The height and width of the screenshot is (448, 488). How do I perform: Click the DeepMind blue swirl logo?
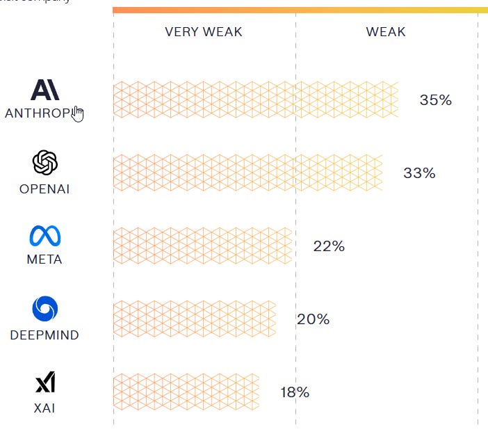coord(44,308)
